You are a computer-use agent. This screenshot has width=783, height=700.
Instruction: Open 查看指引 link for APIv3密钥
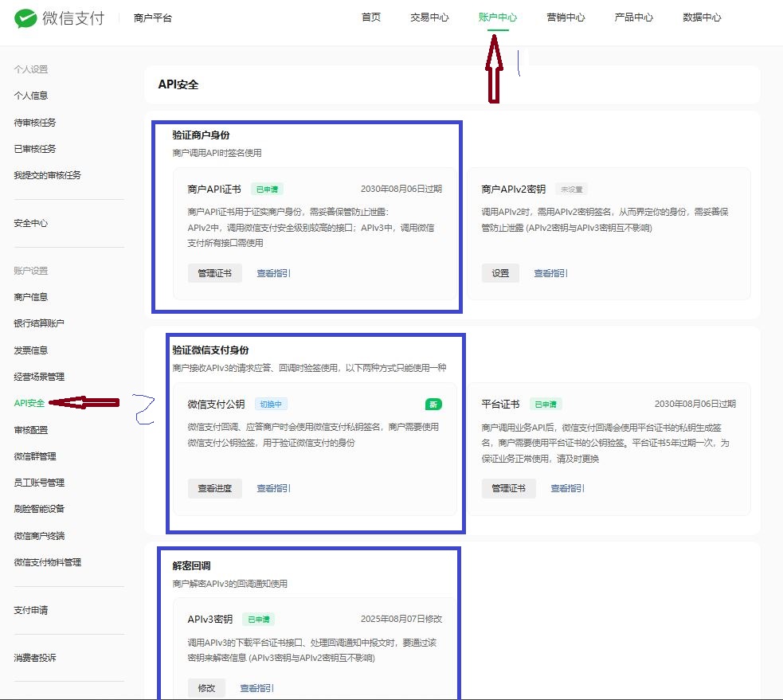pyautogui.click(x=256, y=688)
